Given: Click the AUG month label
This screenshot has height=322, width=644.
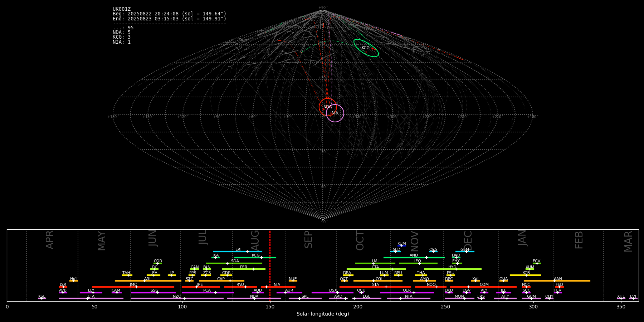Looking at the screenshot, I should coord(255,239).
